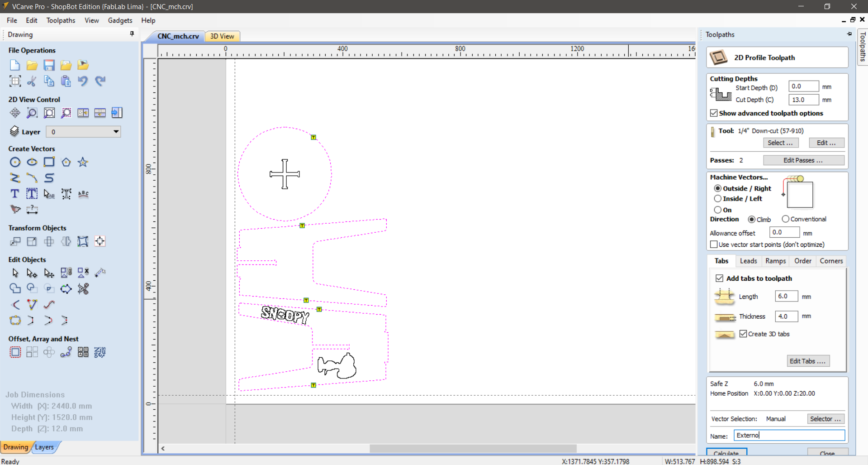This screenshot has width=868, height=465.
Task: Open the Gadgets menu
Action: (120, 20)
